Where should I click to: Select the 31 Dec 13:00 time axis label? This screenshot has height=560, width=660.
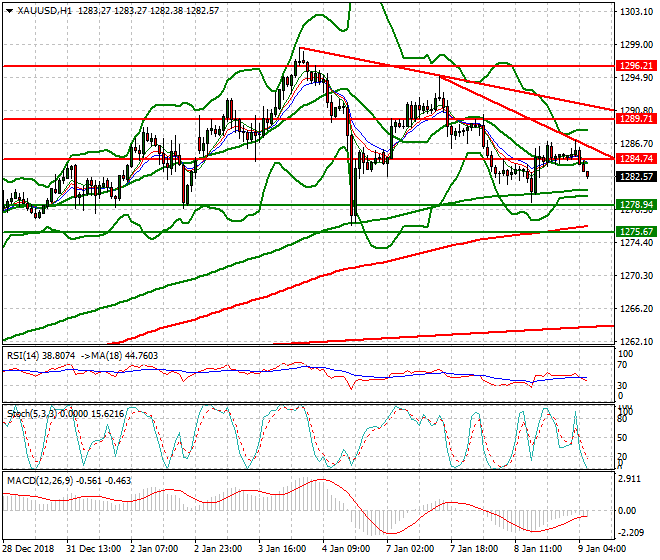point(93,549)
